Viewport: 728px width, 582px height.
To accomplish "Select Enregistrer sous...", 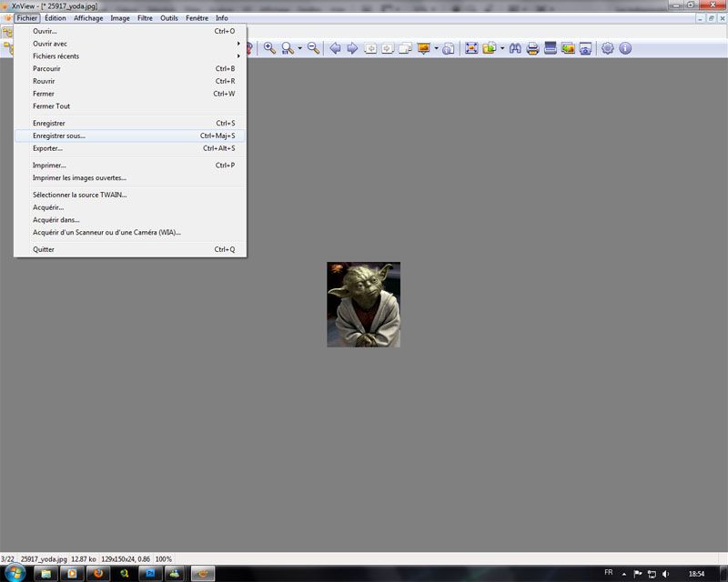I will tap(130, 135).
